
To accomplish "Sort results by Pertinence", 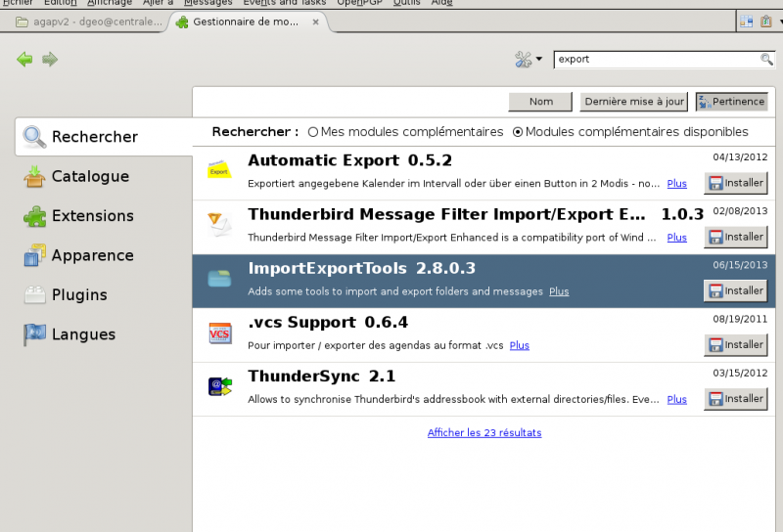I will coord(731,102).
